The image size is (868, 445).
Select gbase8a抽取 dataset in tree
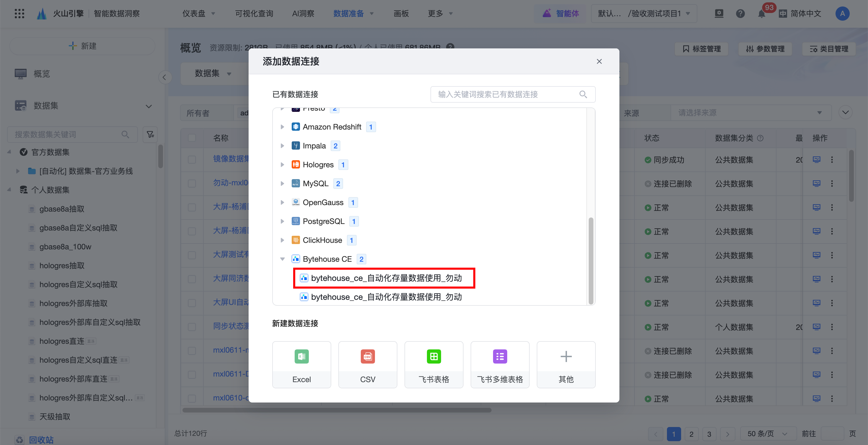coord(62,209)
